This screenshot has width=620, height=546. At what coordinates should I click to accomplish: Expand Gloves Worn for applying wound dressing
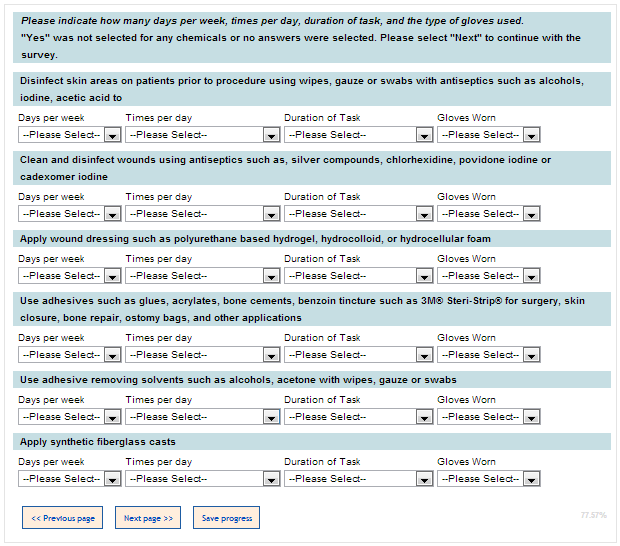tap(488, 276)
